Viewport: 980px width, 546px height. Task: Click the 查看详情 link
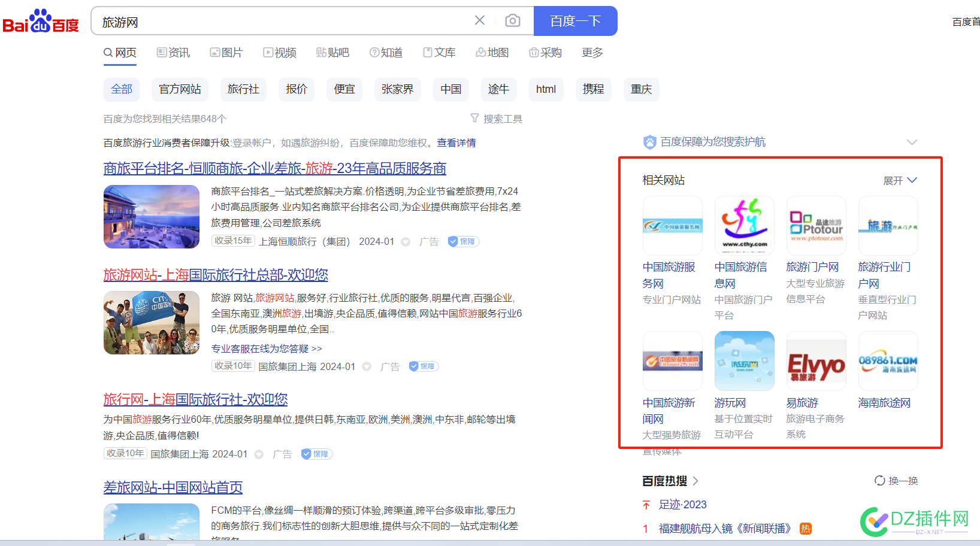456,142
